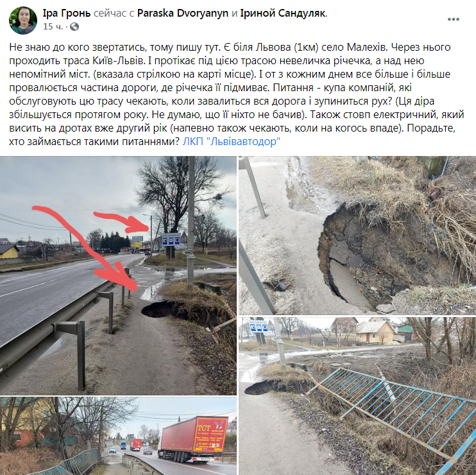Open Іриной Сандуляк tagged profile
Viewport: 476px width, 475px height.
(282, 13)
